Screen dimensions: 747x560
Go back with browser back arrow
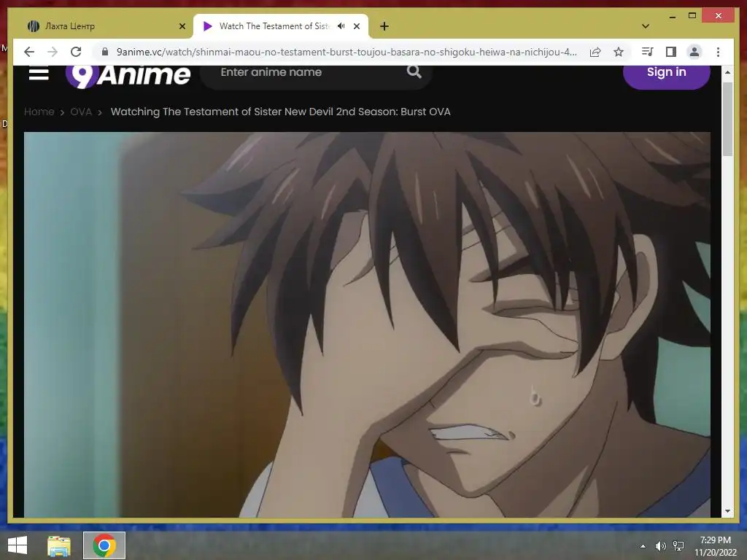click(29, 52)
